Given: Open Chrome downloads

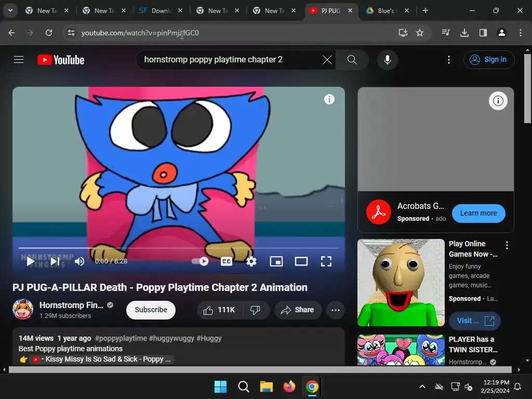Looking at the screenshot, I should (x=464, y=33).
